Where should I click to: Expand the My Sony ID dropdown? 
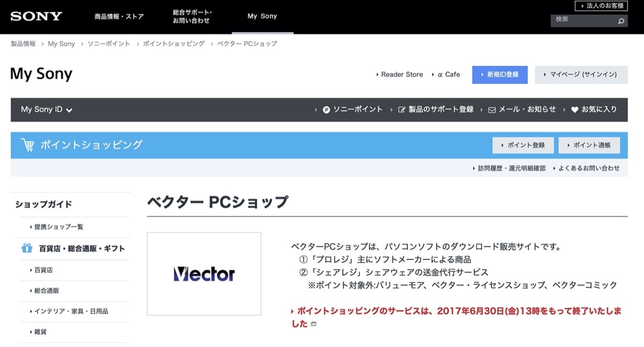(47, 110)
